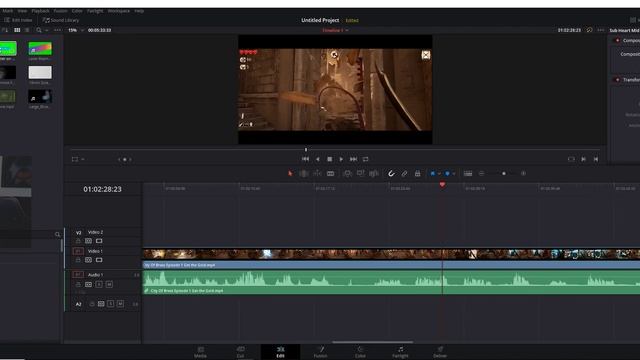Disable the Video 1 track
The width and height of the screenshot is (640, 360).
[99, 260]
